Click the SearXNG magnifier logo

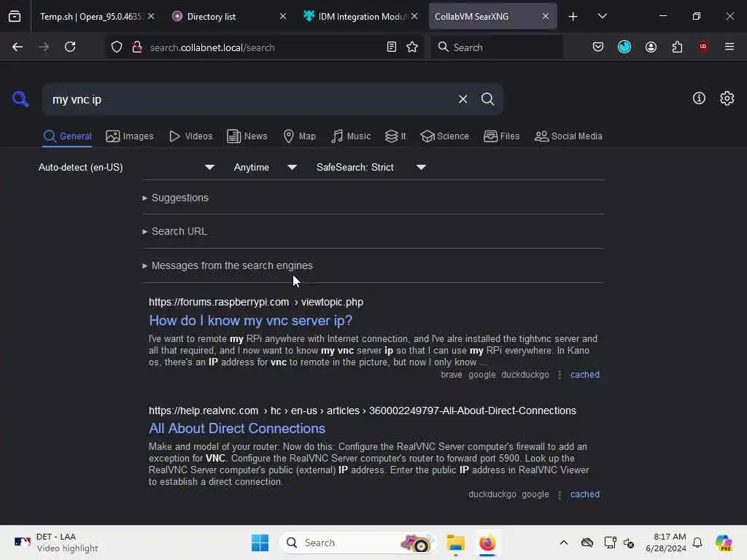click(20, 99)
